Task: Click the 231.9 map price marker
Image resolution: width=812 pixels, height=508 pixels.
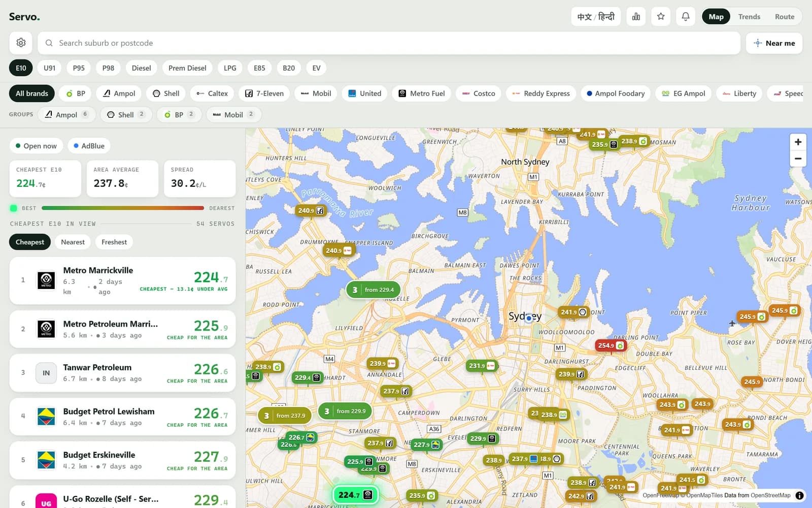Action: 482,366
